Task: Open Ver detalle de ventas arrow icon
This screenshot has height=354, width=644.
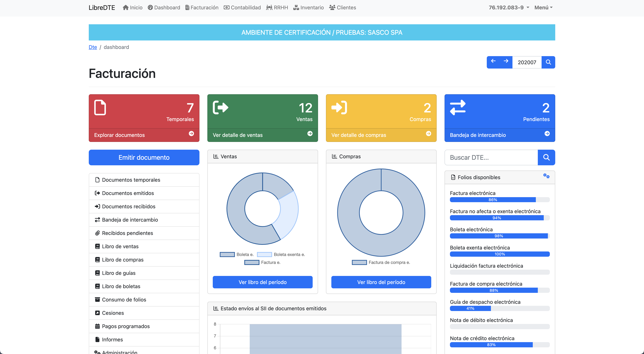Action: [x=310, y=134]
